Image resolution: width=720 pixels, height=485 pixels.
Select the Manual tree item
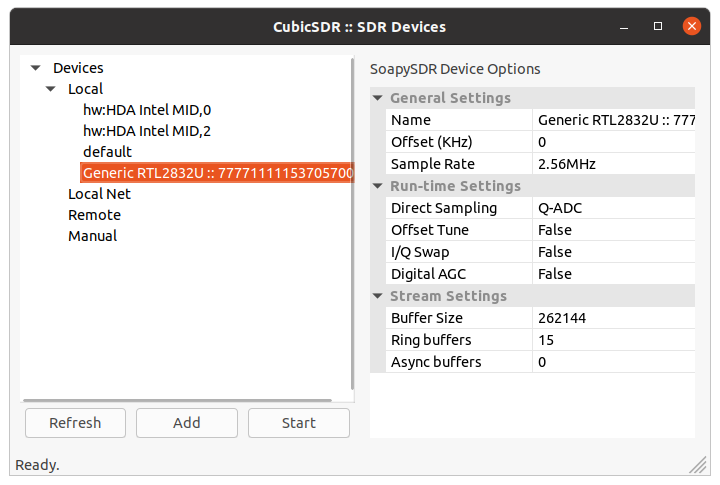coord(93,236)
